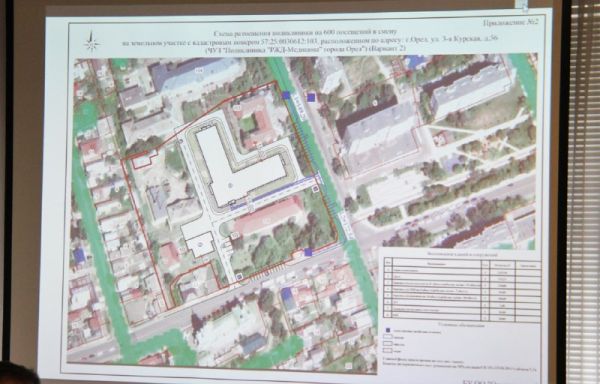This screenshot has width=600, height=384.
Task: Click the small white square building near the southwest driveway
Action: point(200,244)
